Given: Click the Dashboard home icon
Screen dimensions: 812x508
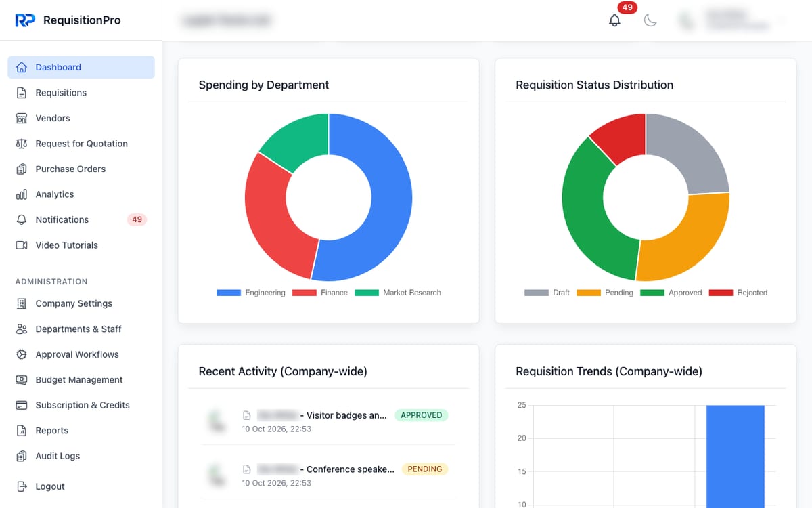Looking at the screenshot, I should (x=22, y=67).
